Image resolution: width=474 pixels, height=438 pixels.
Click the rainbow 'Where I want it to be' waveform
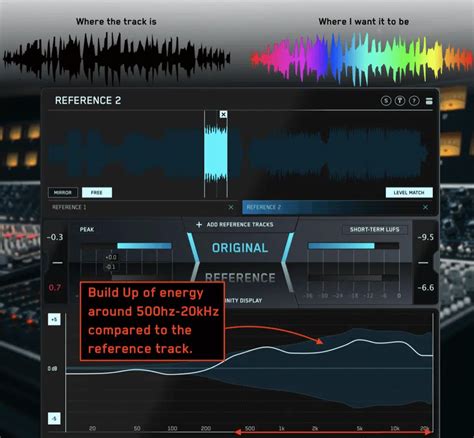pos(362,58)
